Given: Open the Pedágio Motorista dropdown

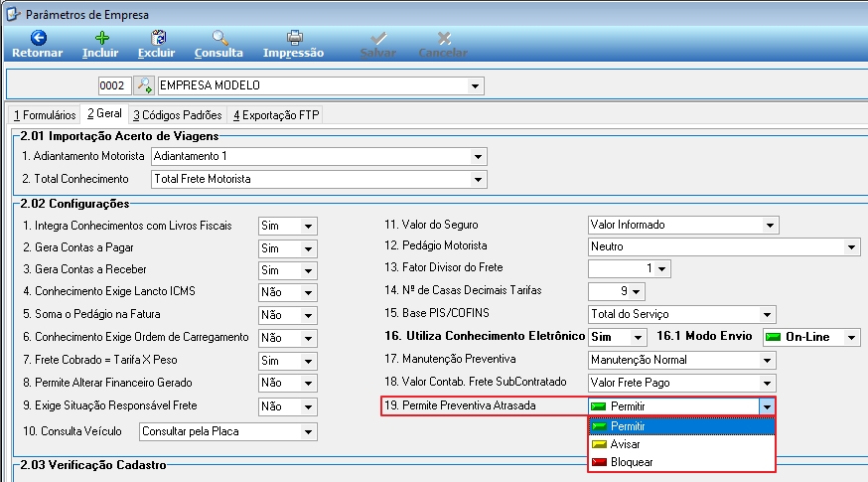Looking at the screenshot, I should tap(851, 247).
